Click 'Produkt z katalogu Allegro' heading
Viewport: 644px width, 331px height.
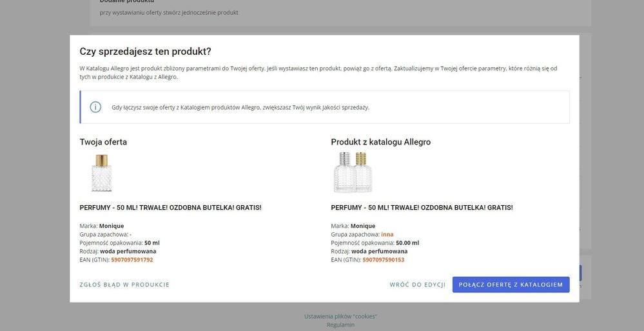pyautogui.click(x=381, y=142)
